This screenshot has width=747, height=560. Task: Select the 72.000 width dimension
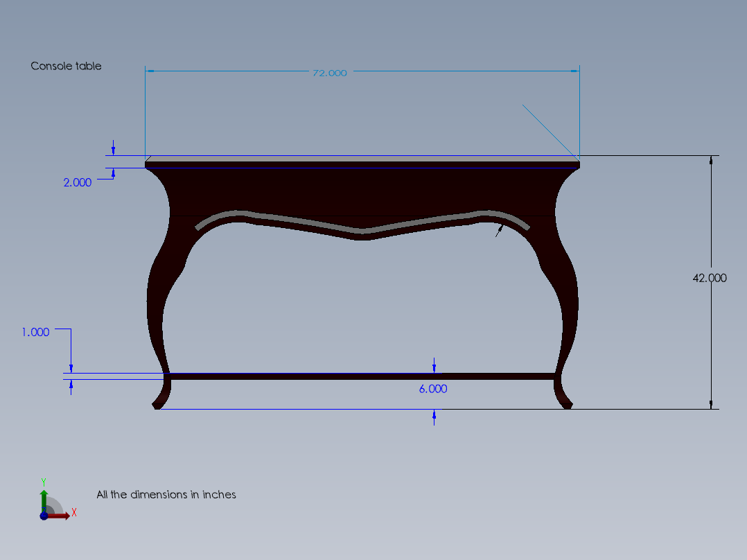(x=330, y=73)
